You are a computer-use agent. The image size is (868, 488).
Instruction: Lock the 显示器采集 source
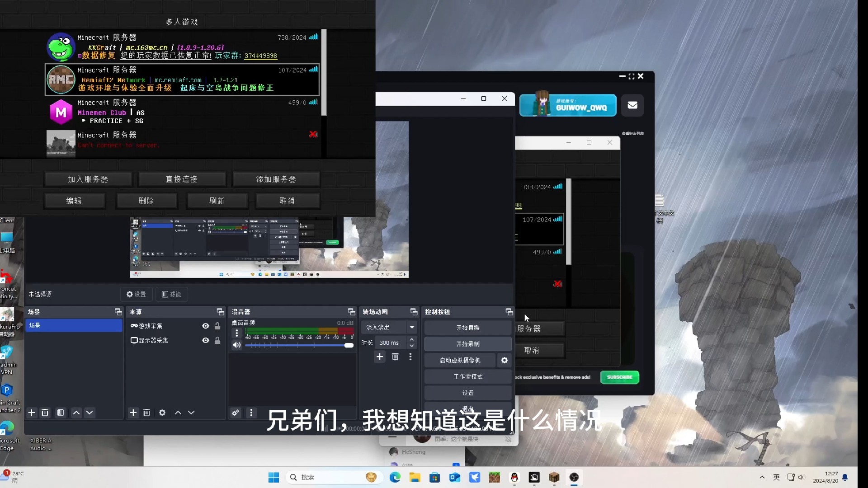coord(217,340)
